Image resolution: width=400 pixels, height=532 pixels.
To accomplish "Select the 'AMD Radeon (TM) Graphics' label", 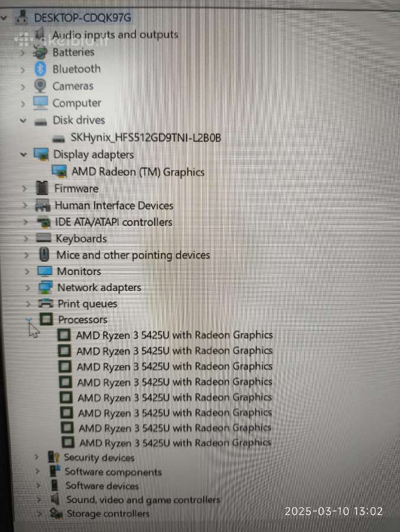I will (x=138, y=171).
